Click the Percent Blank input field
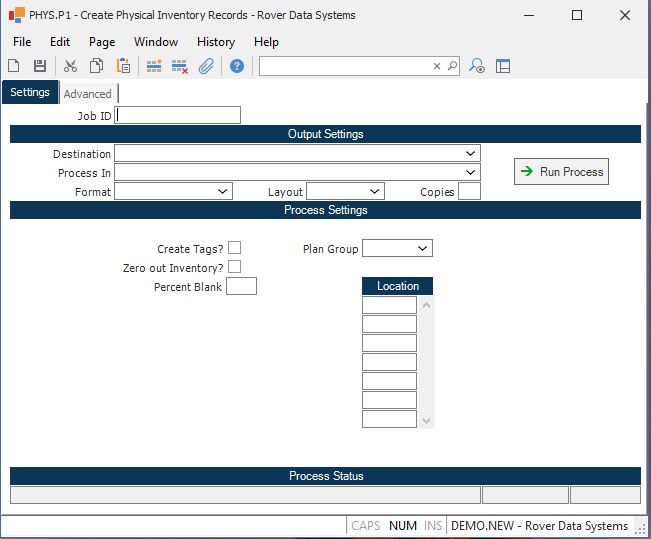 point(241,287)
